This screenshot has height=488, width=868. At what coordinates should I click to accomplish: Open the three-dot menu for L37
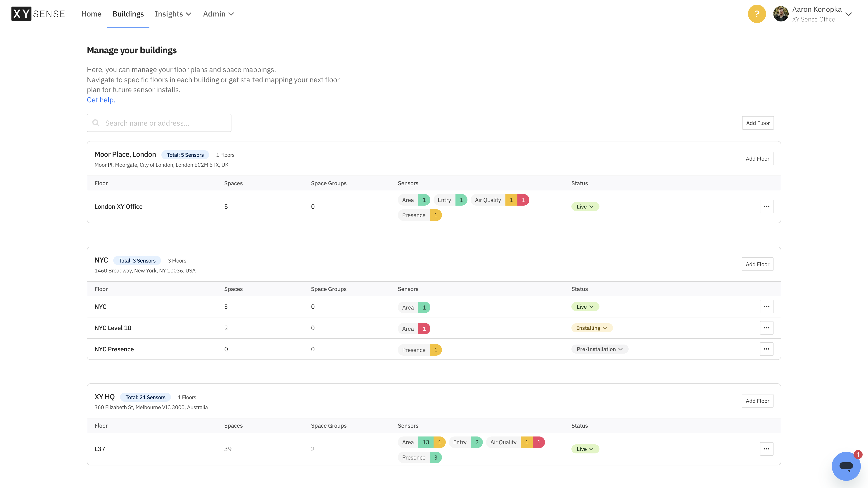click(767, 449)
